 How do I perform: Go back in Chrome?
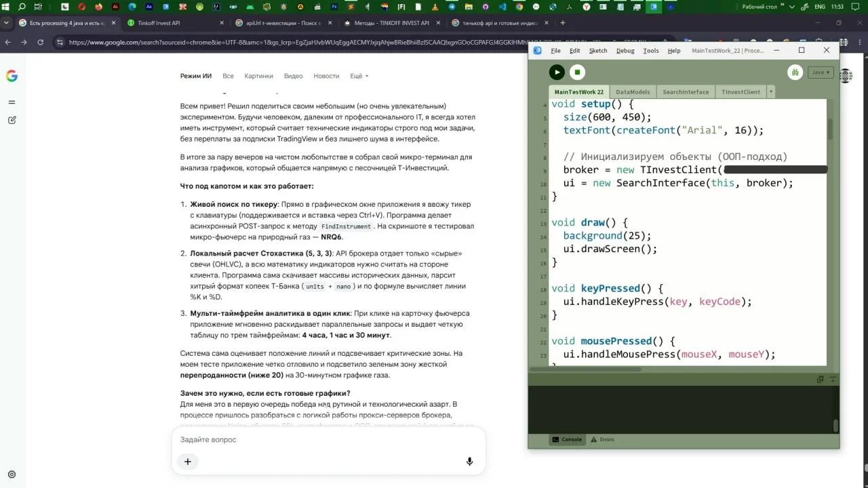[7, 42]
